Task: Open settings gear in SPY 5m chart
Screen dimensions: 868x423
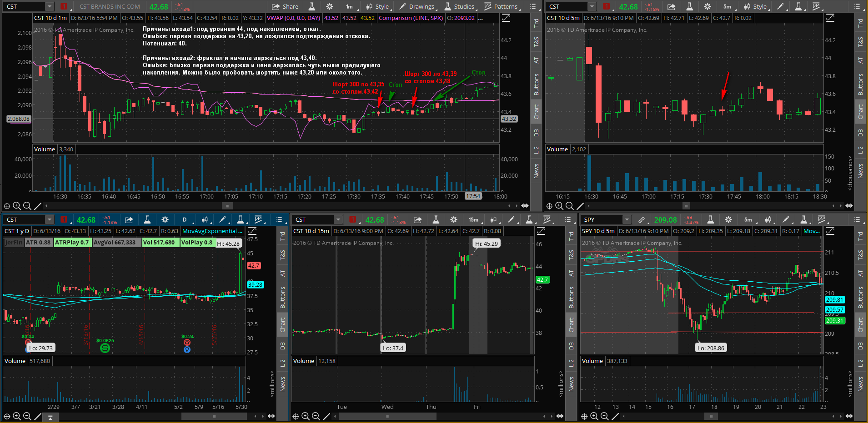Action: coord(728,219)
